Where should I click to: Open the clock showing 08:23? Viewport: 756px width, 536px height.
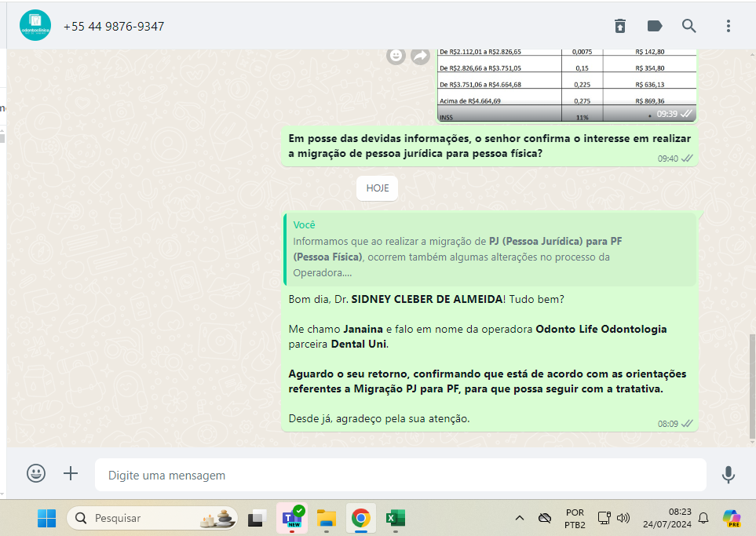tap(667, 518)
